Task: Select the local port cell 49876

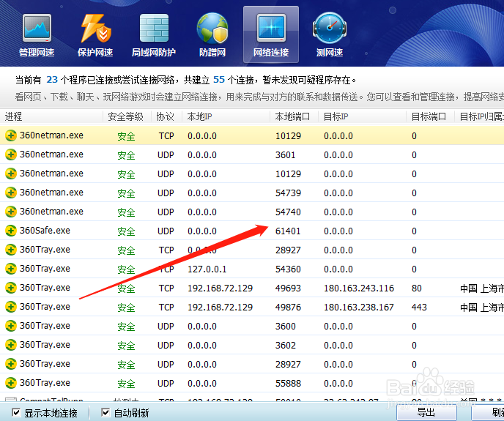Action: [288, 308]
